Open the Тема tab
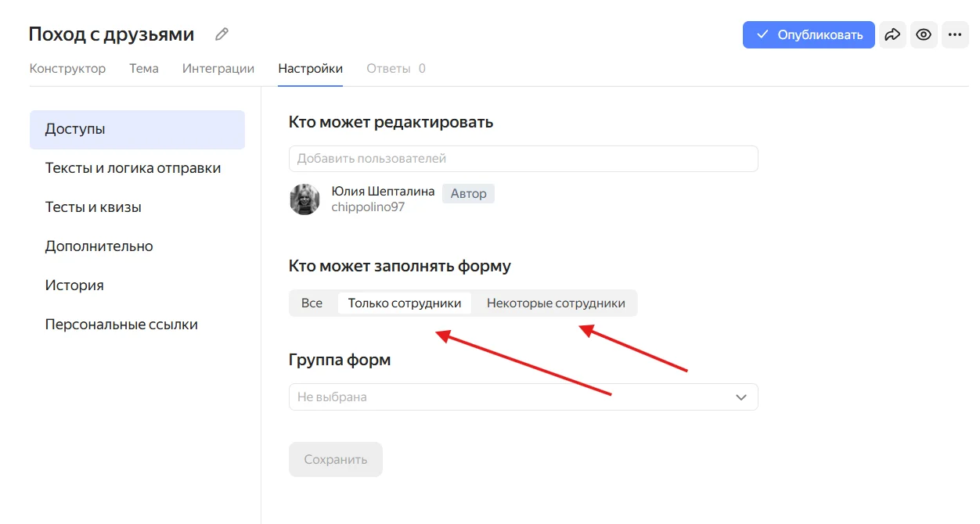Viewport: 980px width, 524px height. pos(144,68)
